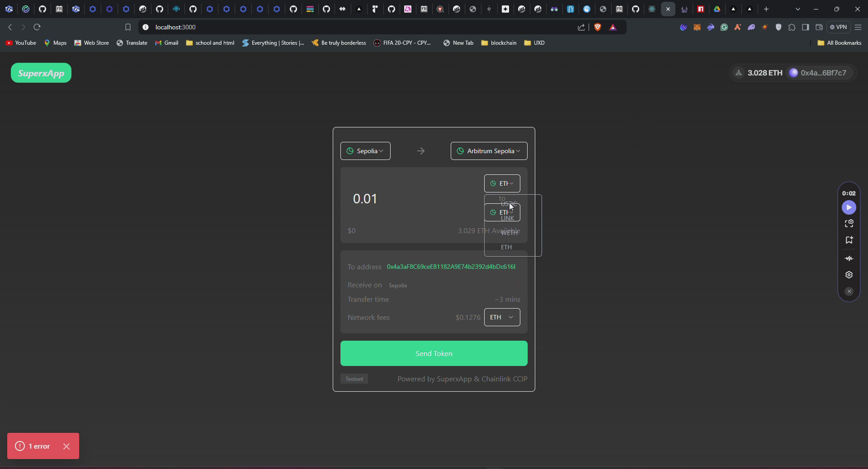The width and height of the screenshot is (868, 469).
Task: Open the All Bookmarks folder
Action: pos(840,43)
